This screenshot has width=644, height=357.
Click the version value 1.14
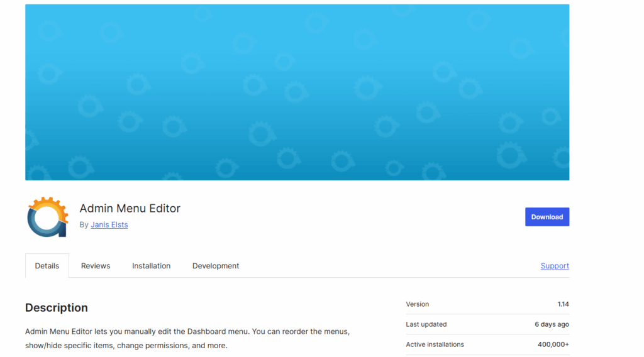[x=563, y=304]
